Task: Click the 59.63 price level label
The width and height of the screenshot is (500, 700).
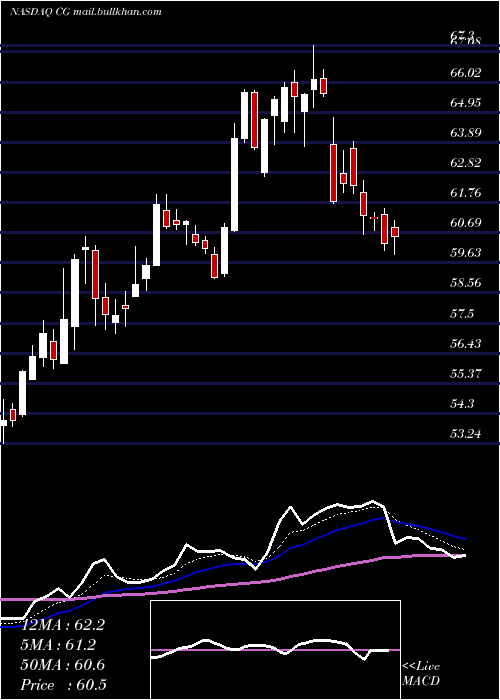Action: 466,253
